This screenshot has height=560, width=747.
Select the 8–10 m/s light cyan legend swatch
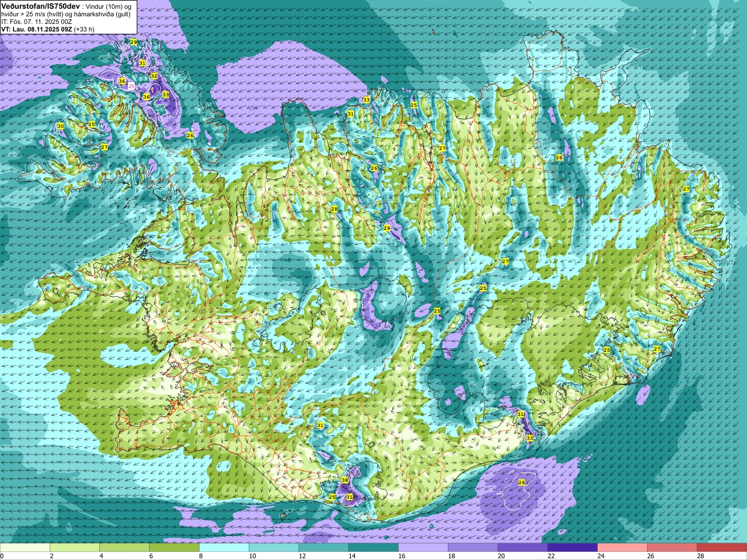[224, 548]
